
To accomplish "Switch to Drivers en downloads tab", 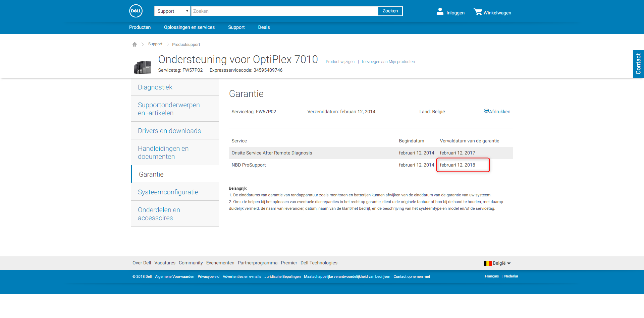I will coord(175,131).
